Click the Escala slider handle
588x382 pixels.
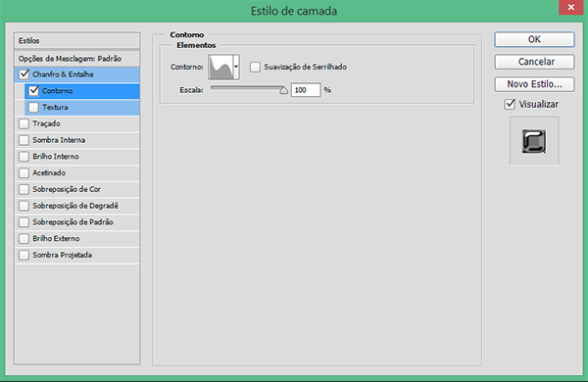tap(284, 90)
